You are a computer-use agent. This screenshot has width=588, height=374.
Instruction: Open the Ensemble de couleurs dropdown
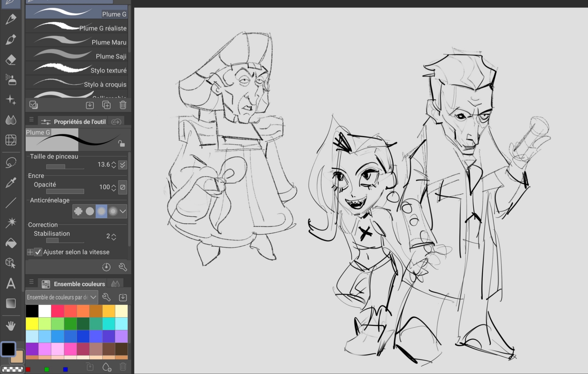[x=61, y=297]
